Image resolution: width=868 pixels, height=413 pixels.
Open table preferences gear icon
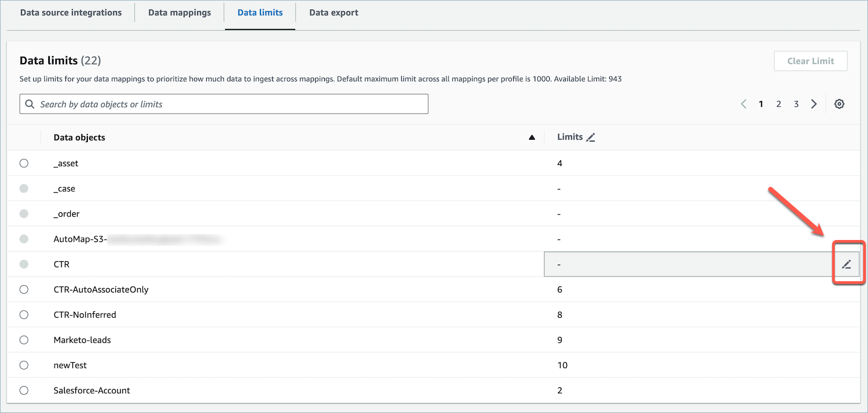[x=839, y=104]
